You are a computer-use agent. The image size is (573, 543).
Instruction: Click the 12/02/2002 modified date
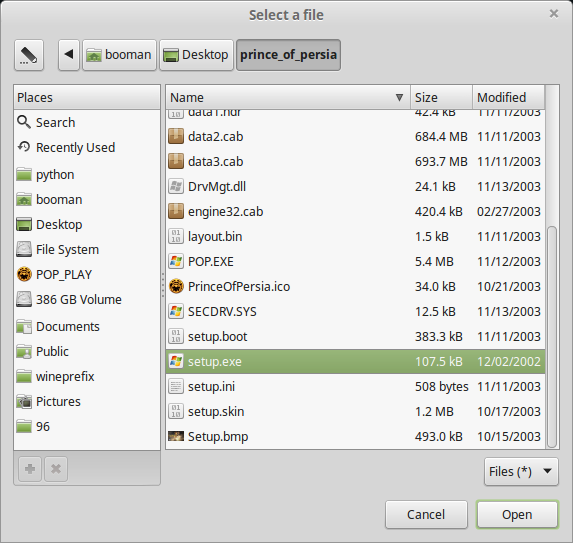(x=509, y=361)
